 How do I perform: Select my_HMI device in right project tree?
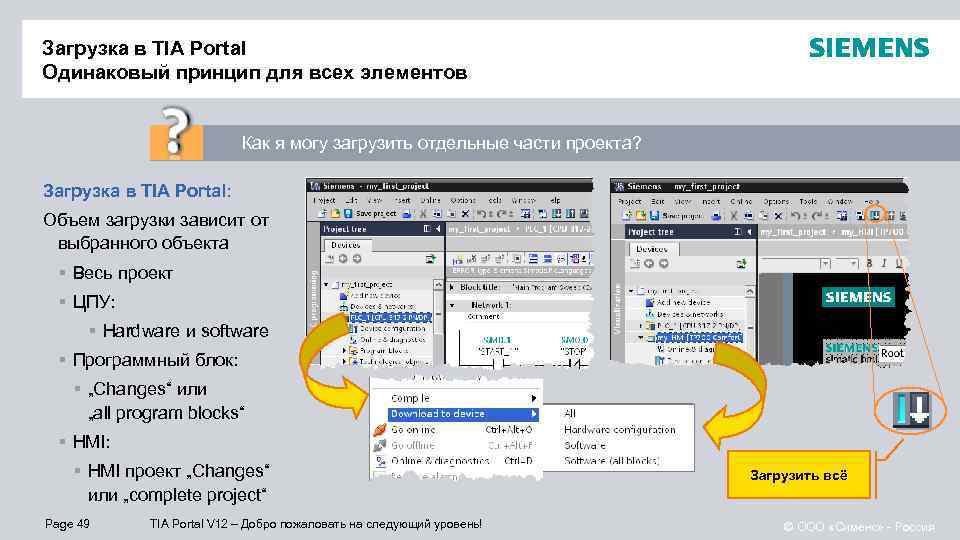(698, 337)
